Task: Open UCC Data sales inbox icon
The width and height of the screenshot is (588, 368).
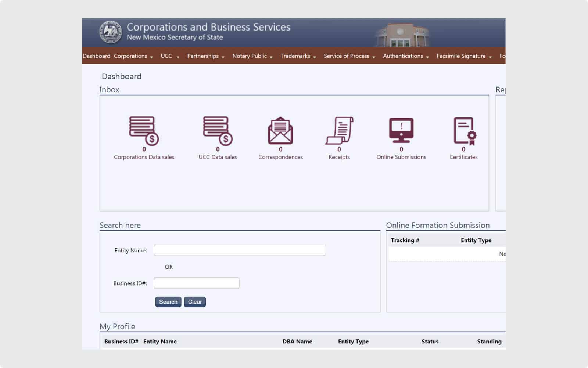Action: (x=218, y=131)
